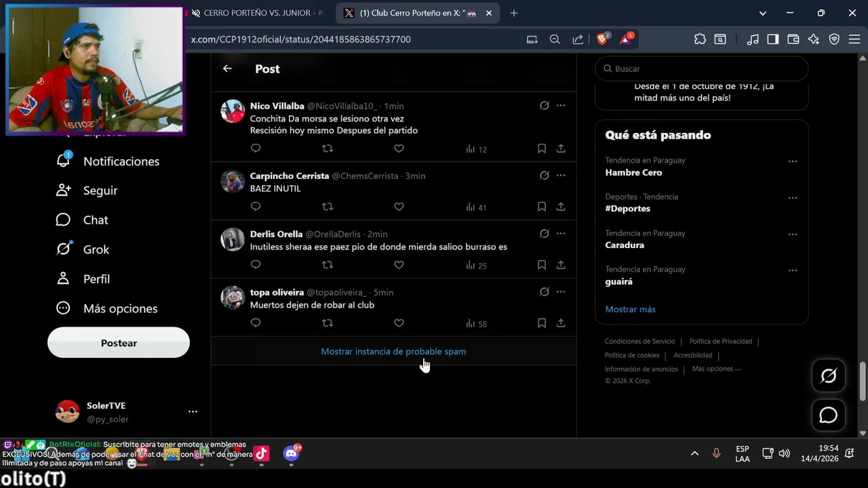Open TikTok from the taskbar
The height and width of the screenshot is (488, 868).
[262, 453]
